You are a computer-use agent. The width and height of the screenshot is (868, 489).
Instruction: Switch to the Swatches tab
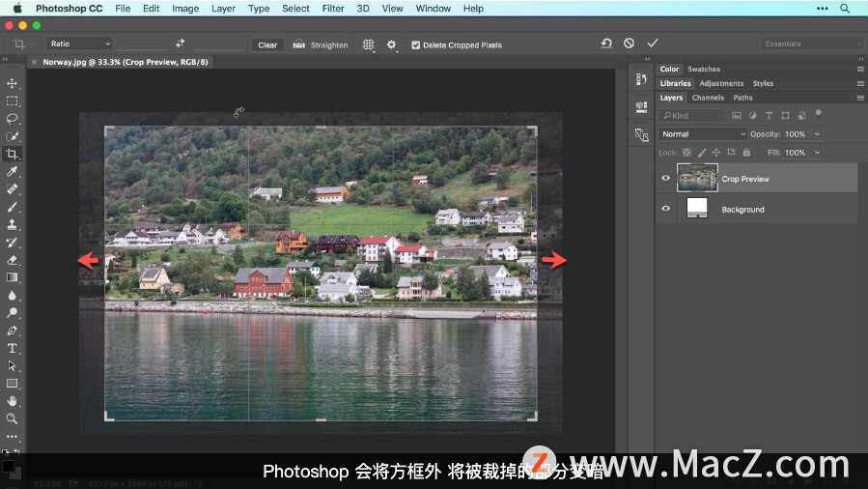click(x=704, y=70)
